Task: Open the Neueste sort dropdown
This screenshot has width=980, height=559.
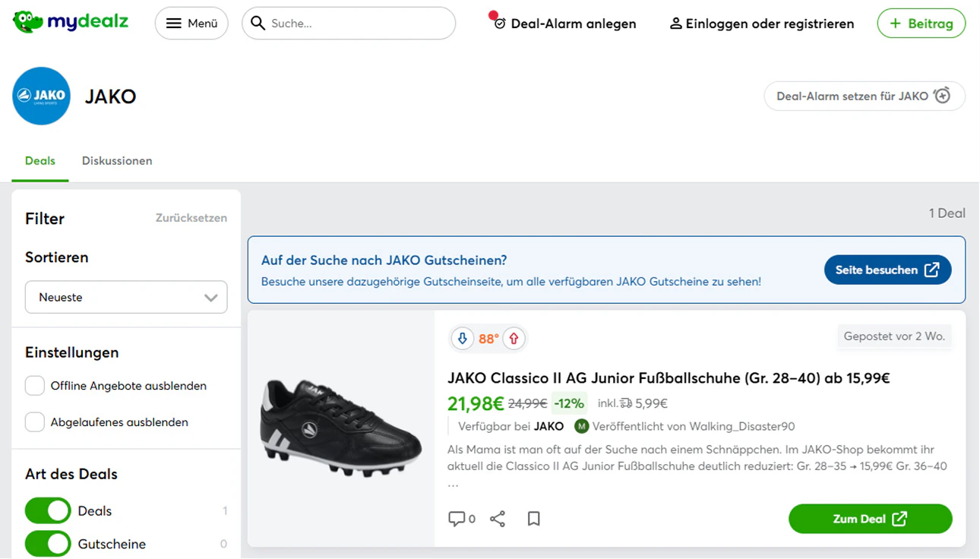Action: pyautogui.click(x=126, y=297)
